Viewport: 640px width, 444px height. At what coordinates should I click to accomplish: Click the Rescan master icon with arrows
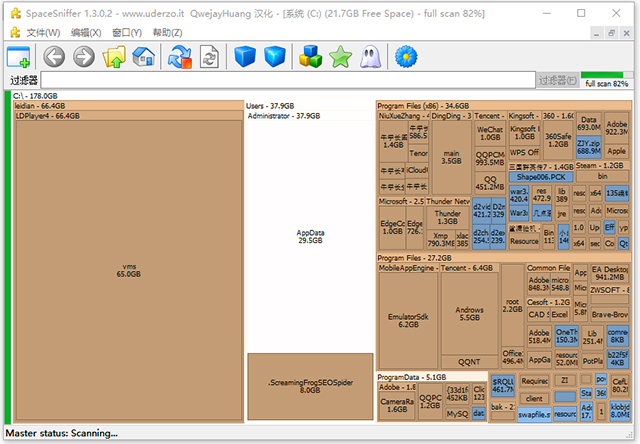click(180, 58)
